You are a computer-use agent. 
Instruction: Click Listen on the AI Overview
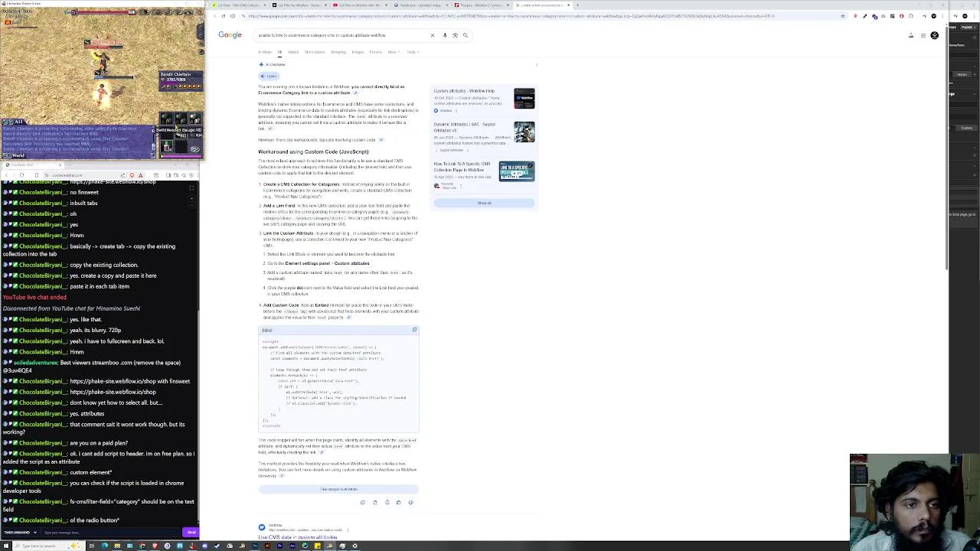[269, 76]
